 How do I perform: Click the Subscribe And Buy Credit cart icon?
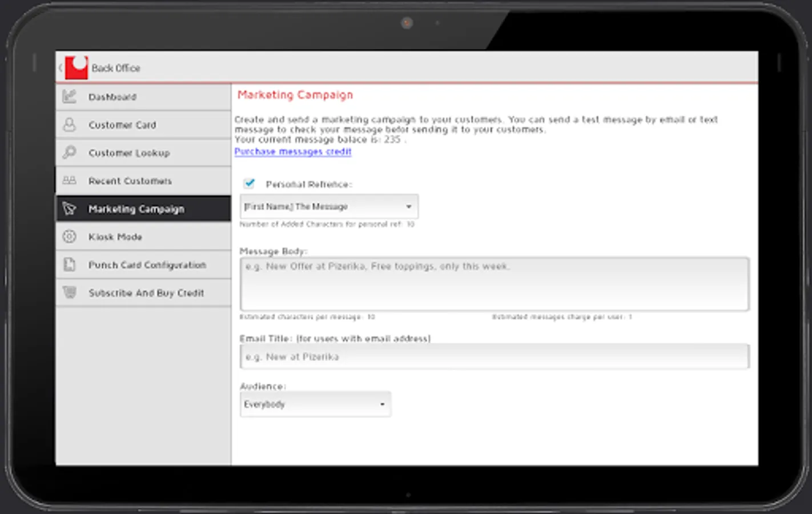[69, 292]
